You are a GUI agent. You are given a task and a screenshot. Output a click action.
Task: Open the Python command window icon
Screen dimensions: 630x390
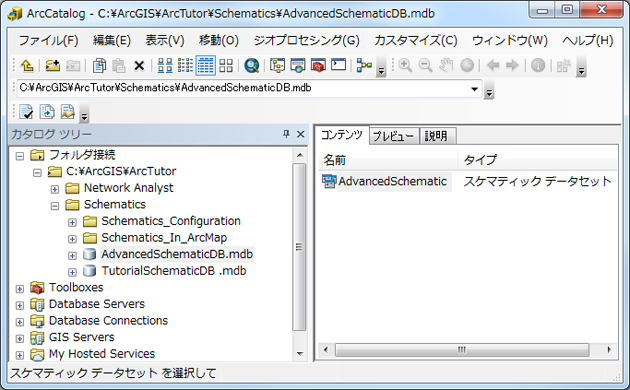click(x=338, y=65)
